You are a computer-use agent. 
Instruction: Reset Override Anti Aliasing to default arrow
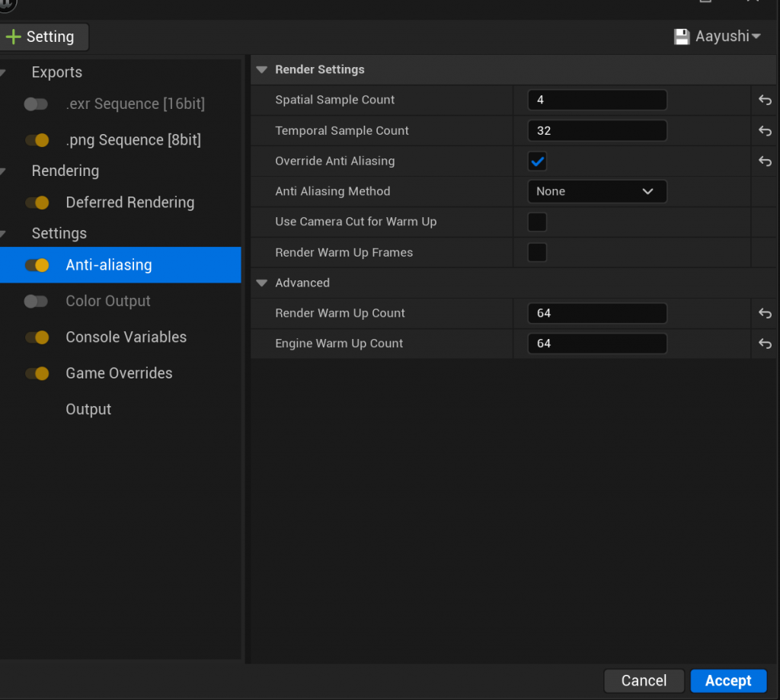[x=765, y=161]
